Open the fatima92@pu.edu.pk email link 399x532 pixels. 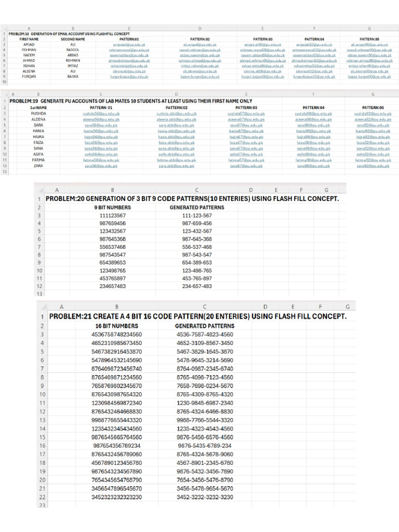click(373, 160)
